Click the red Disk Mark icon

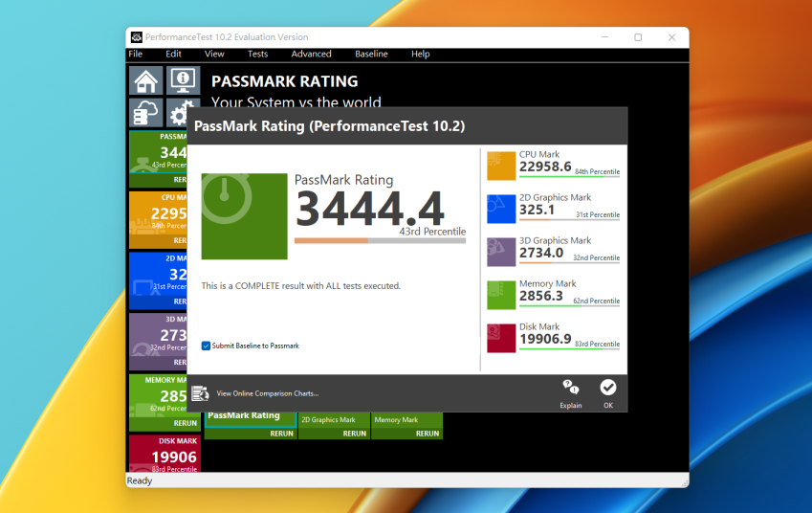(501, 338)
